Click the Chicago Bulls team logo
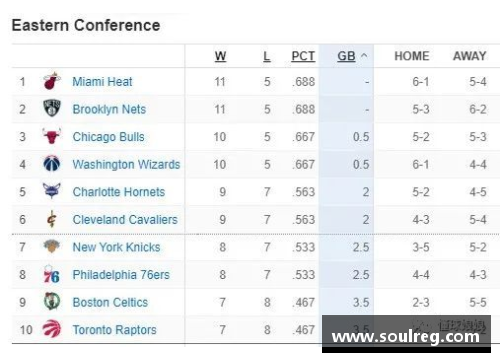This screenshot has width=500, height=362. (x=52, y=136)
